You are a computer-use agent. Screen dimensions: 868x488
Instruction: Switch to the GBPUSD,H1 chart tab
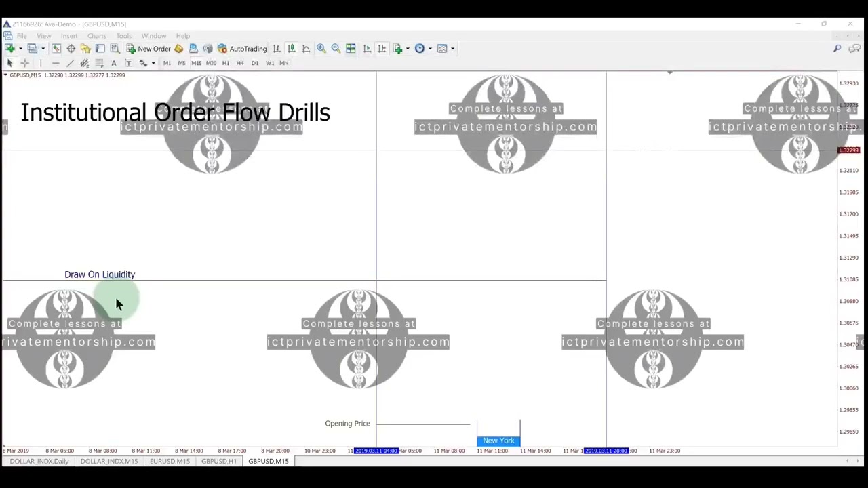pos(219,462)
